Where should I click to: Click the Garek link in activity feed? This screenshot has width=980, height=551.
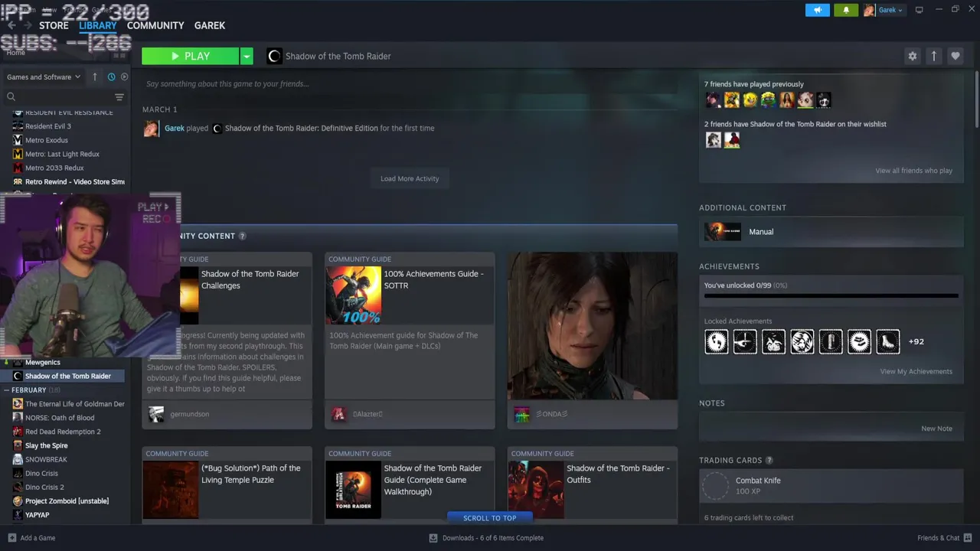pos(175,128)
